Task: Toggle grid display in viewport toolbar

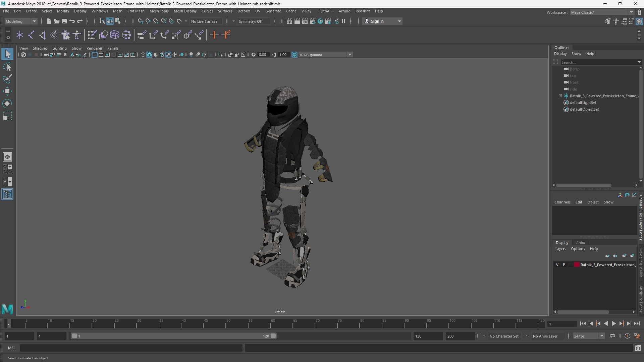Action: point(95,55)
